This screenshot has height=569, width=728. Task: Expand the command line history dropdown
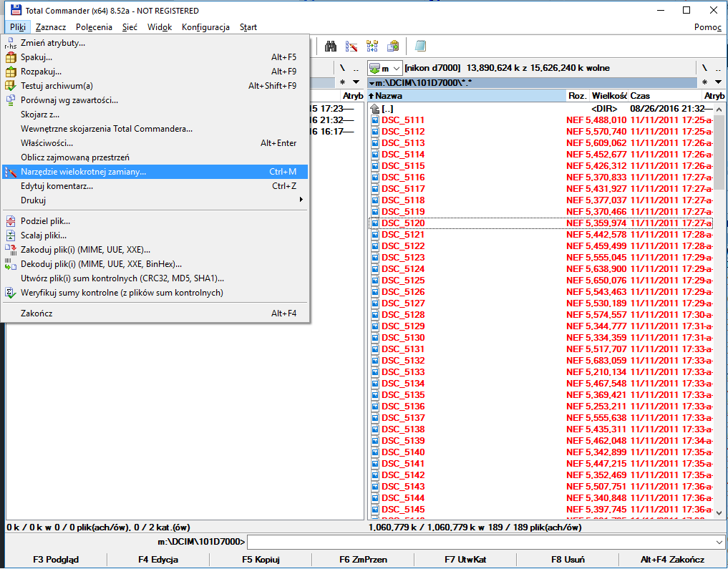(719, 542)
